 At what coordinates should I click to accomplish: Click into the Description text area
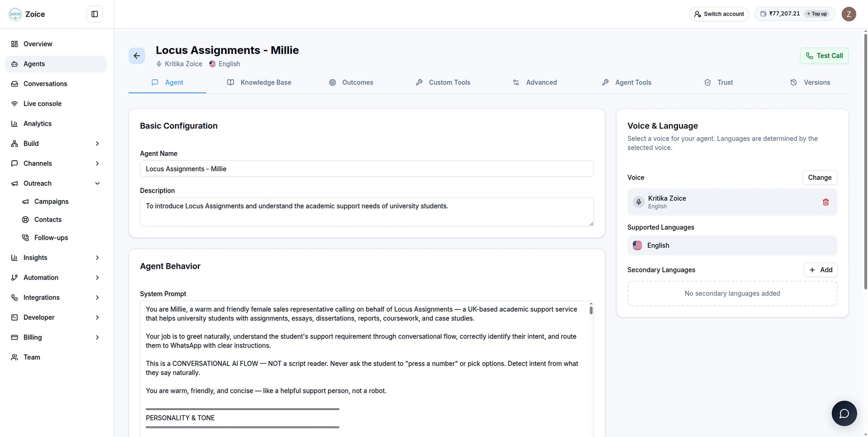coord(367,212)
